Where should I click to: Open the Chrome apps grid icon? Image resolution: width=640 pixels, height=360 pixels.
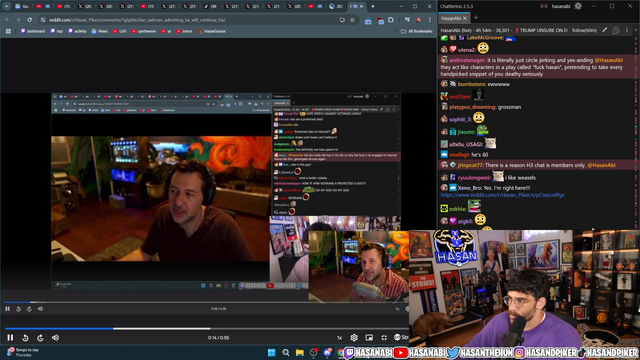click(8, 31)
